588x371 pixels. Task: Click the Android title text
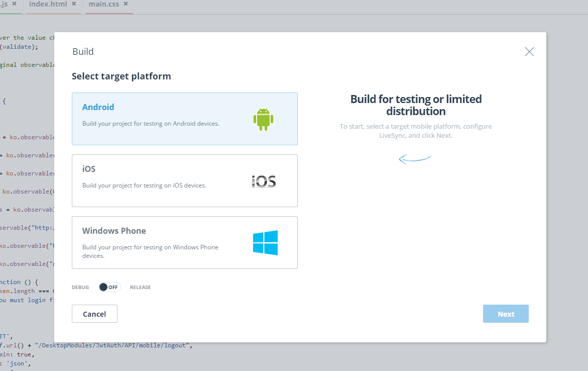[98, 107]
